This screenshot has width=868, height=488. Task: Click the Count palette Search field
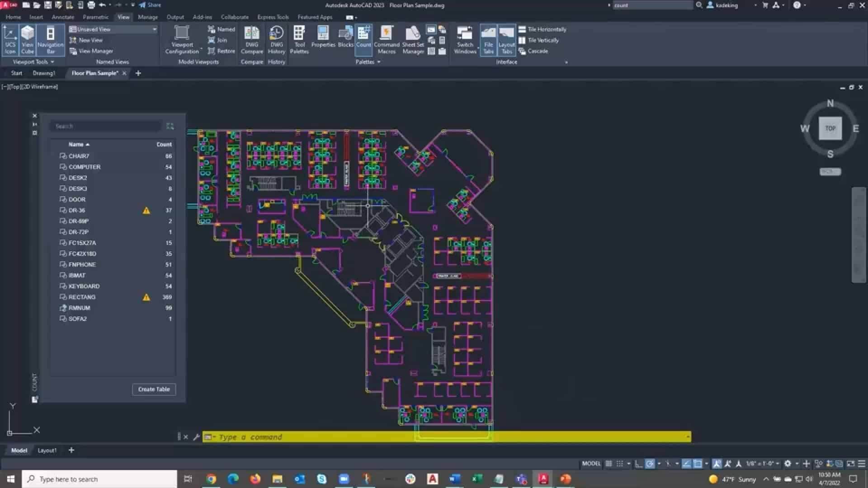click(x=106, y=126)
